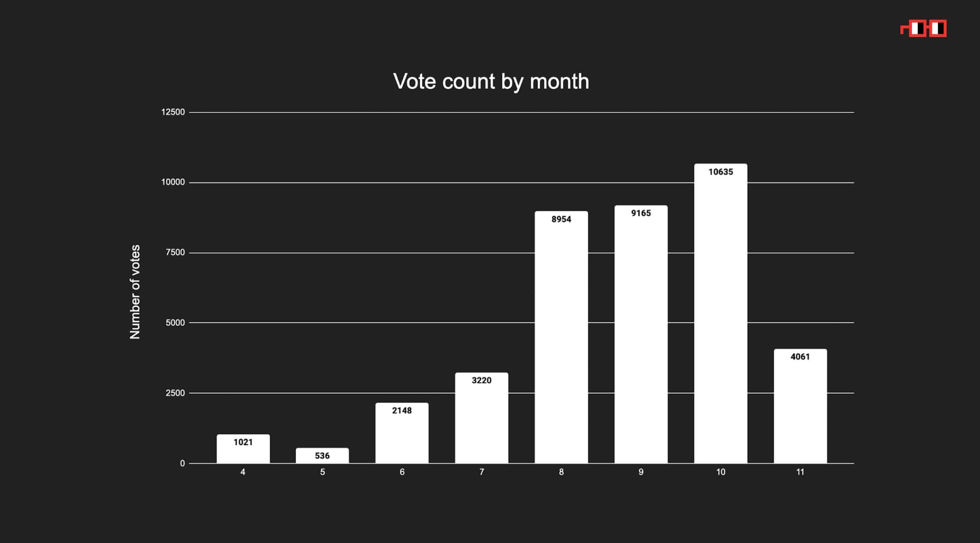Image resolution: width=980 pixels, height=543 pixels.
Task: Click the month 7 bar showing 3220
Action: (x=481, y=418)
